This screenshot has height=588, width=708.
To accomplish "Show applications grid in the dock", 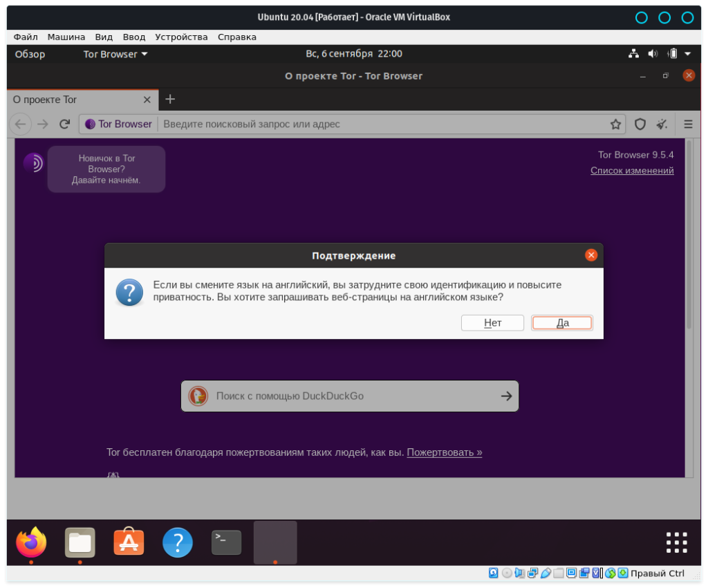I will 676,542.
